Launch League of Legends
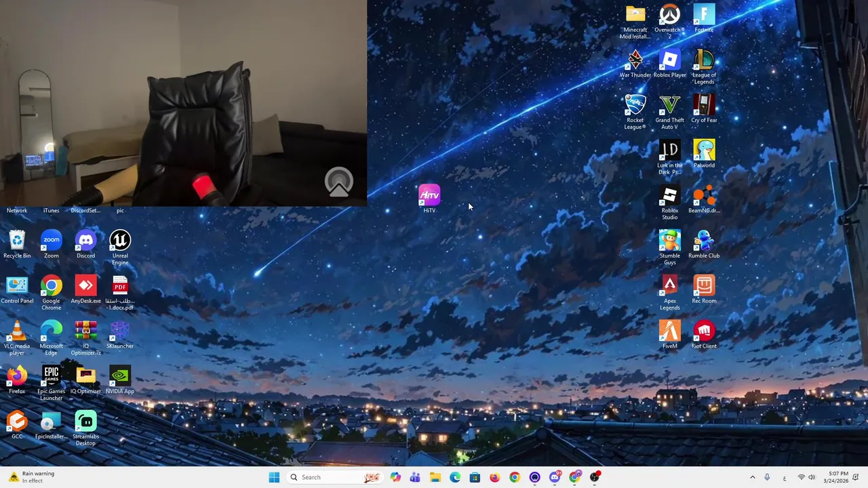868x488 pixels. click(704, 67)
